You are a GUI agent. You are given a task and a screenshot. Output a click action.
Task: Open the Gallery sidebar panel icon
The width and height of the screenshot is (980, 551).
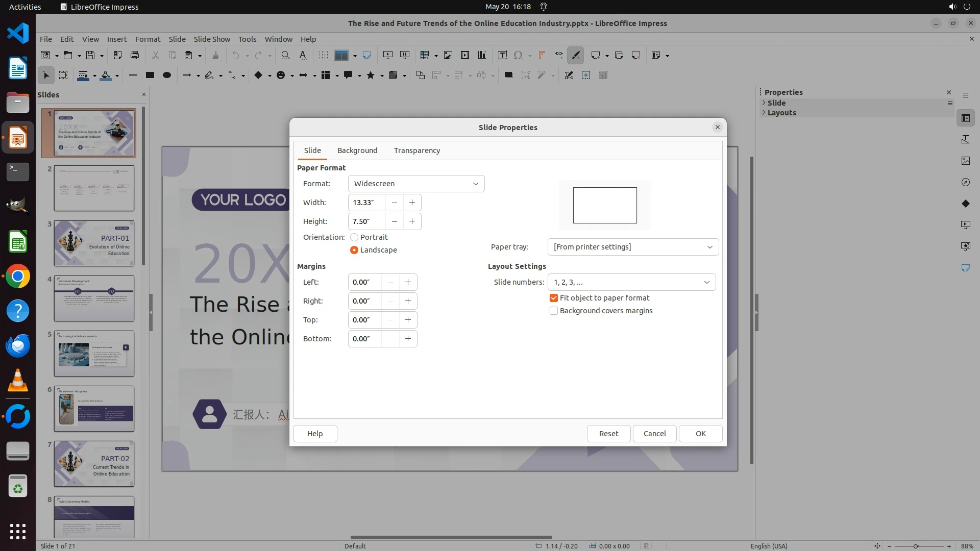[x=965, y=161]
